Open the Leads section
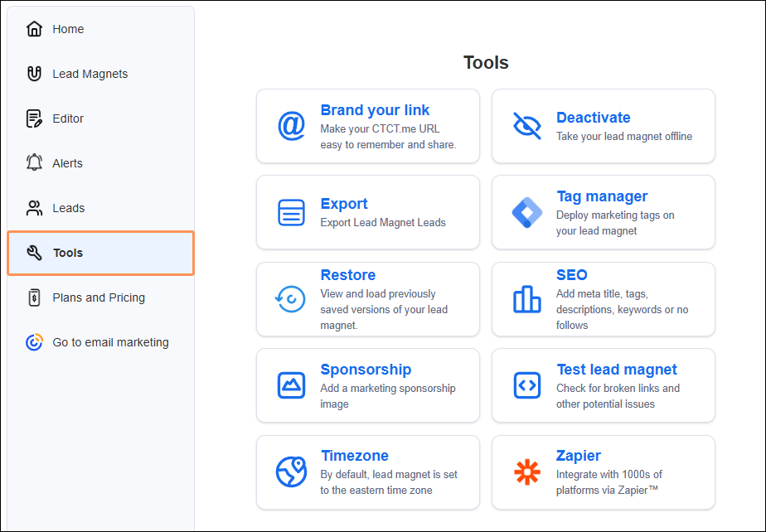 68,208
